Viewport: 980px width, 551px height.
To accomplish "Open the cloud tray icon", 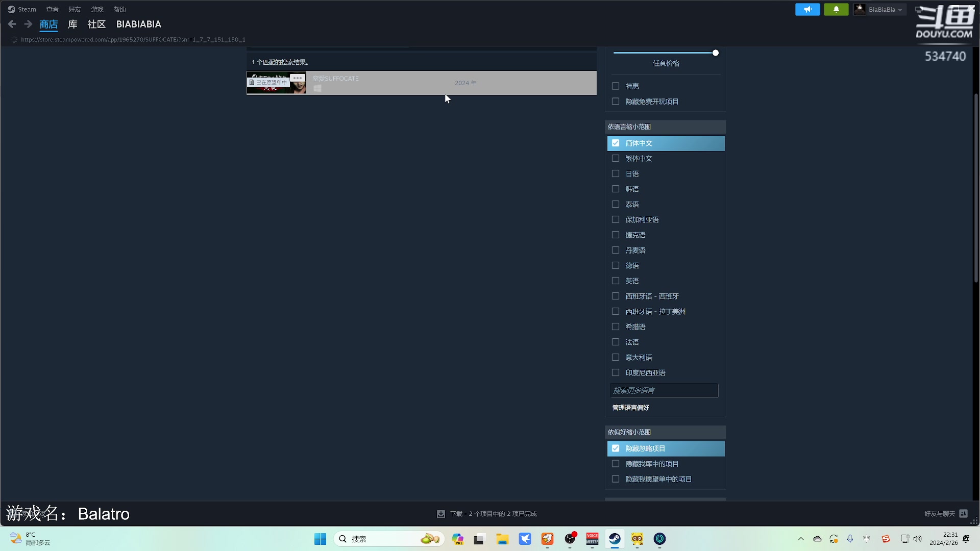I will coord(817,539).
